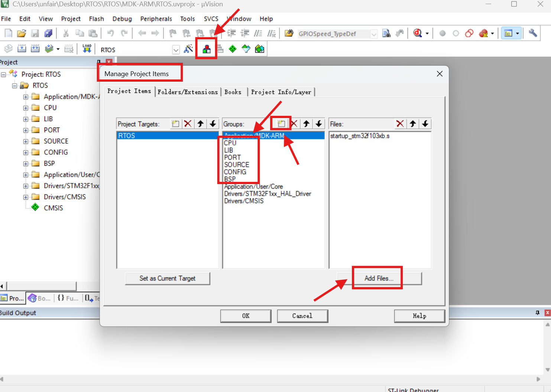Image resolution: width=551 pixels, height=392 pixels.
Task: Start debug session icon
Action: pyautogui.click(x=418, y=33)
